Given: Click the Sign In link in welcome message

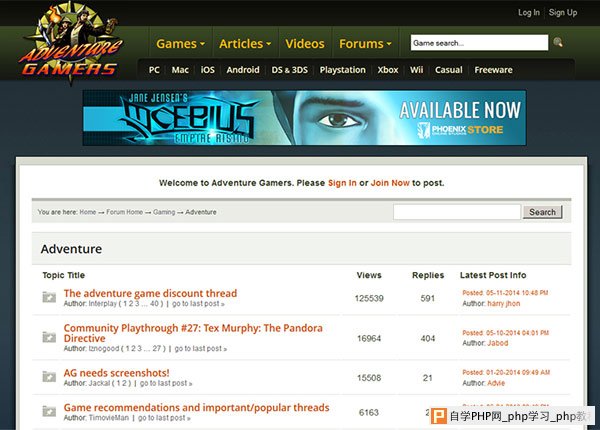Looking at the screenshot, I should [342, 183].
